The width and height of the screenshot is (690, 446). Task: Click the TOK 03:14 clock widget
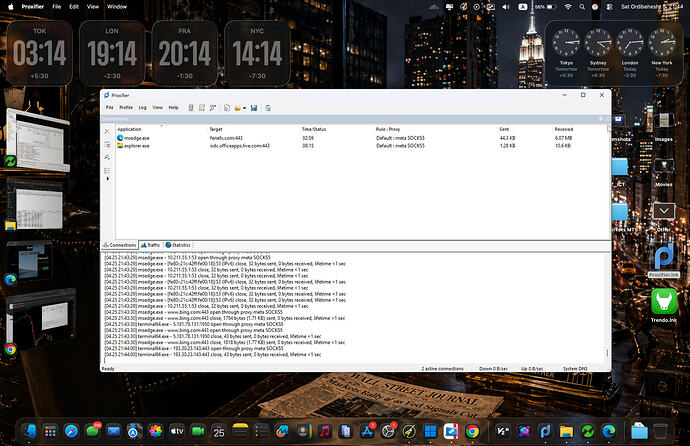coord(40,53)
